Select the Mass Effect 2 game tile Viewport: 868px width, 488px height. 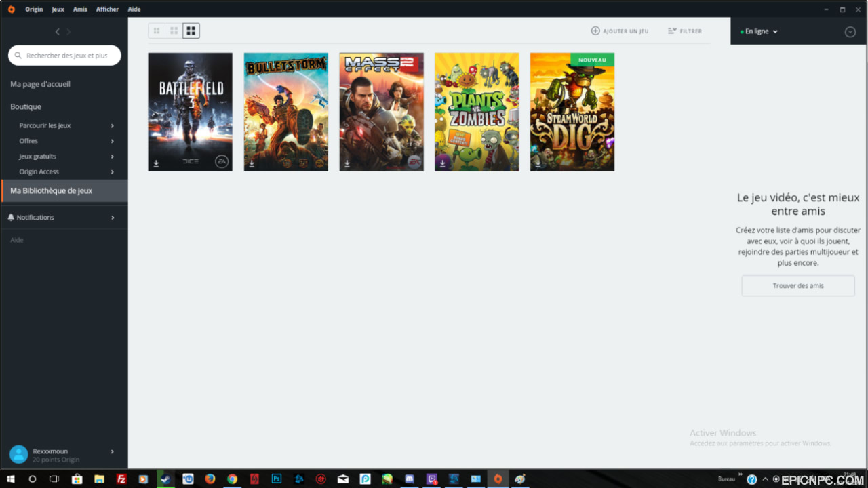(x=382, y=112)
